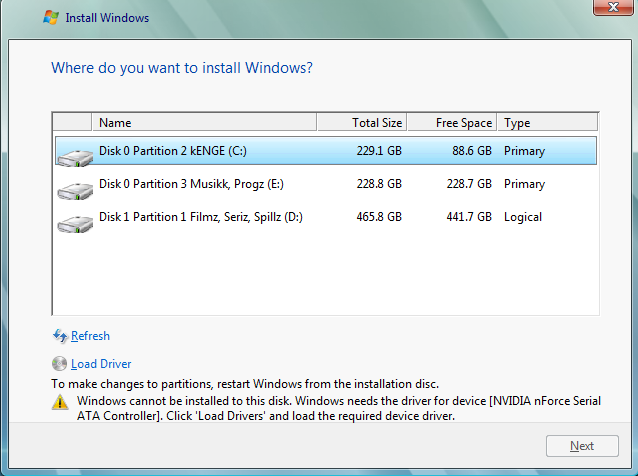Click the drive icon for Disk 1 Partition 1

[x=75, y=224]
